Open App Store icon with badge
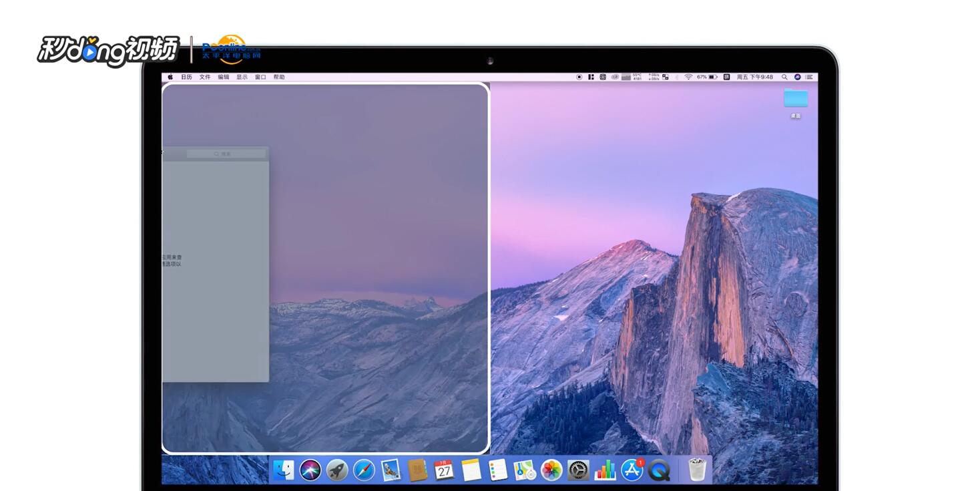Viewport: 980px width, 491px height. 632,470
